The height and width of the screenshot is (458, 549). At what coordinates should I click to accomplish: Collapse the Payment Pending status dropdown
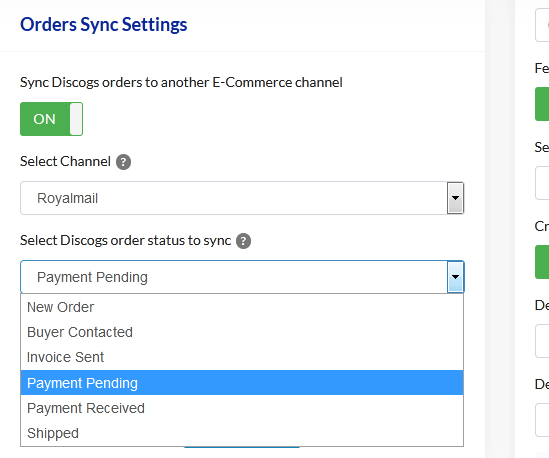coord(242,277)
